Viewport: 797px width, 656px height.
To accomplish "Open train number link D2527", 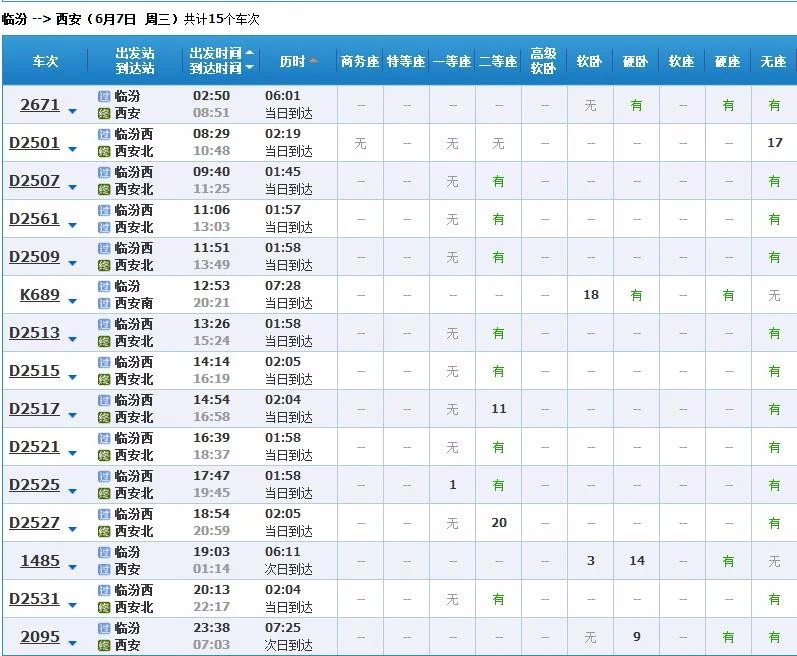I will pyautogui.click(x=35, y=522).
